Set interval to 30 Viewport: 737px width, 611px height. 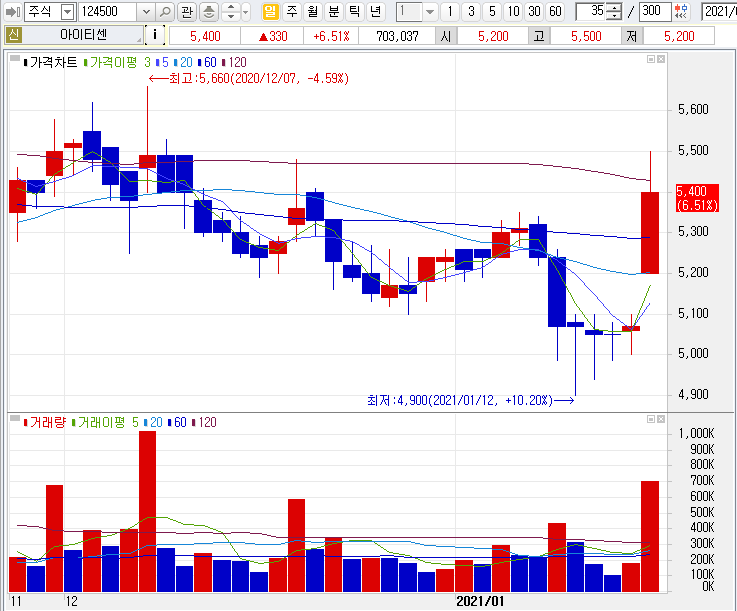[x=534, y=11]
